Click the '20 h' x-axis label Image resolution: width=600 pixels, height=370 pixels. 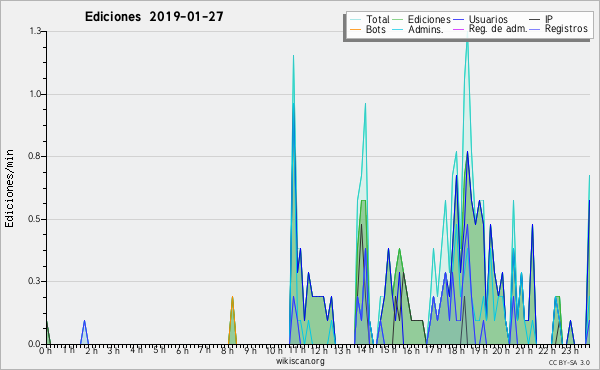pos(501,351)
